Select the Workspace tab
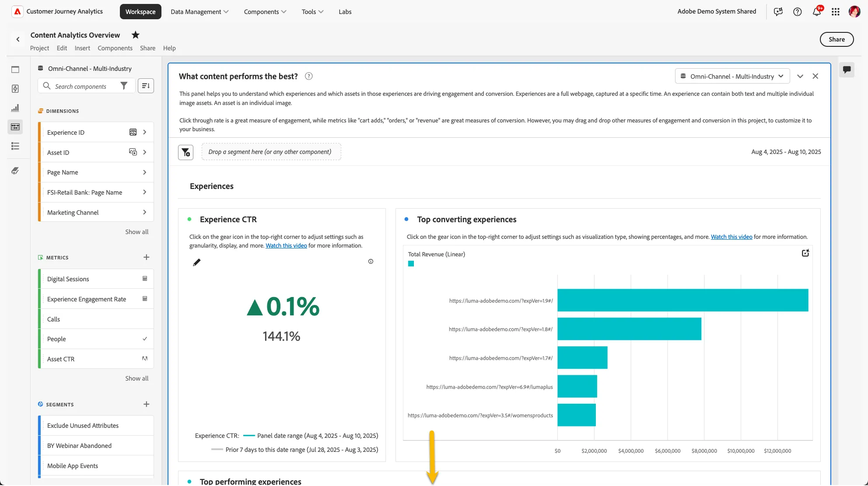868x486 pixels. (x=140, y=12)
